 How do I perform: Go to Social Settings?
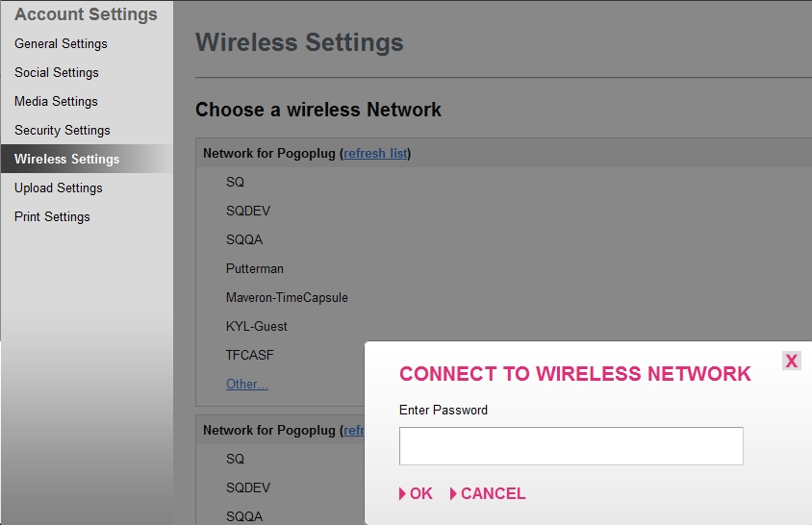(57, 72)
